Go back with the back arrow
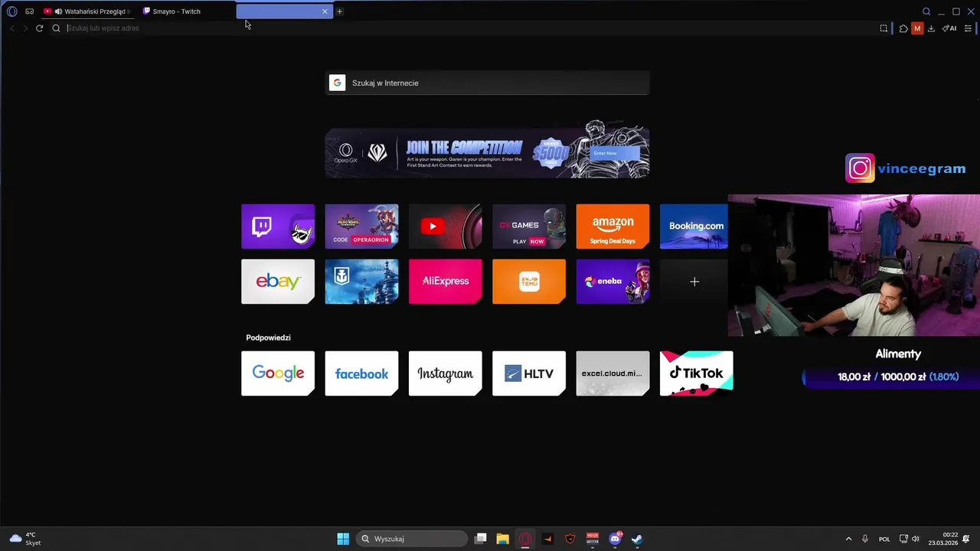The image size is (980, 551). click(12, 28)
